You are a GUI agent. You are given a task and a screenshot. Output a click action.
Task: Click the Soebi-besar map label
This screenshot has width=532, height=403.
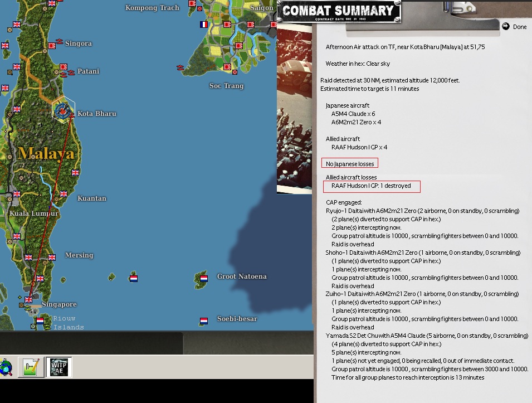237,319
